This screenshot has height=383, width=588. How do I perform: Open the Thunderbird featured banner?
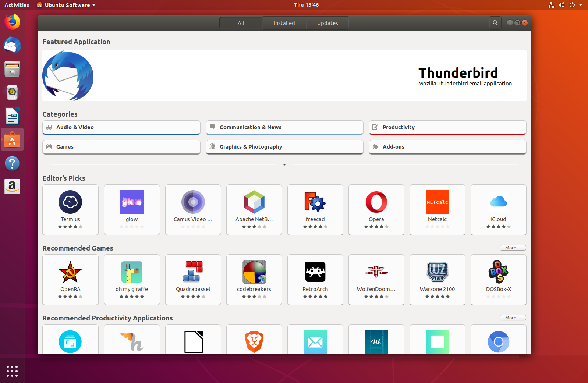[284, 75]
